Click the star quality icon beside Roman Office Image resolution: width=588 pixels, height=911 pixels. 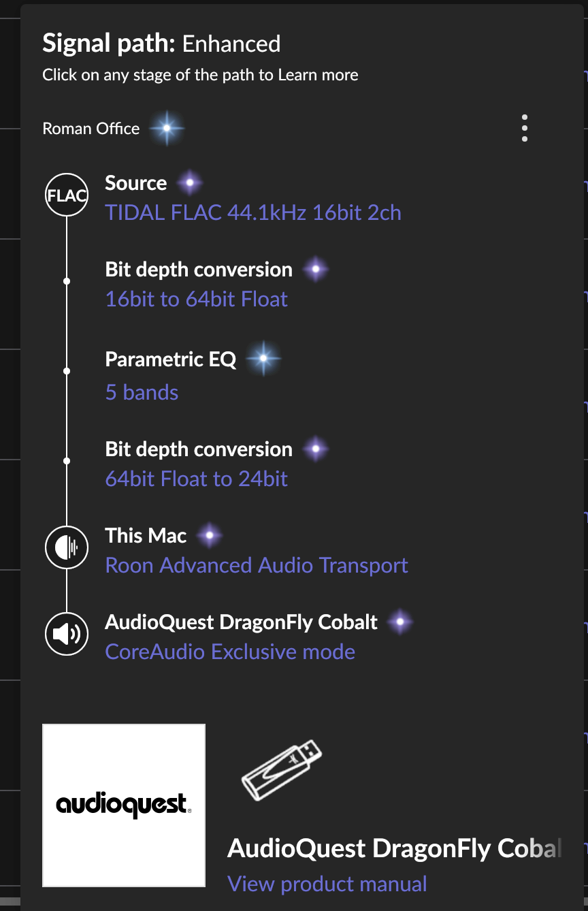tap(167, 128)
